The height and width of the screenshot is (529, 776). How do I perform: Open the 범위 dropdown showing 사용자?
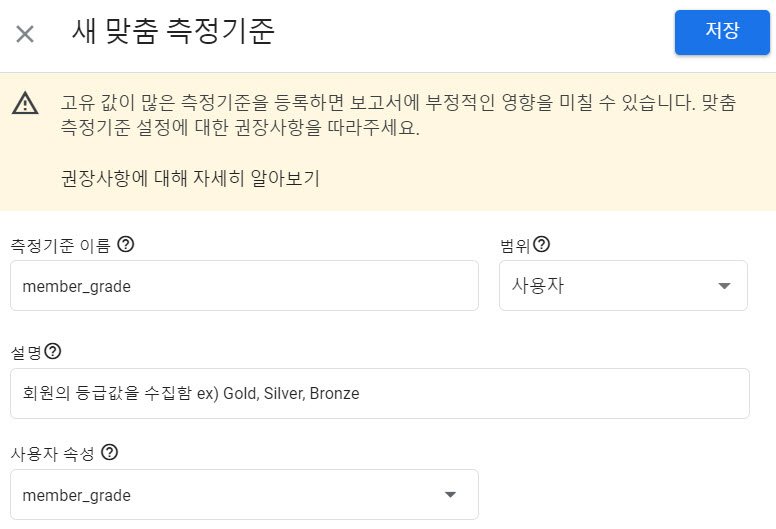point(612,286)
